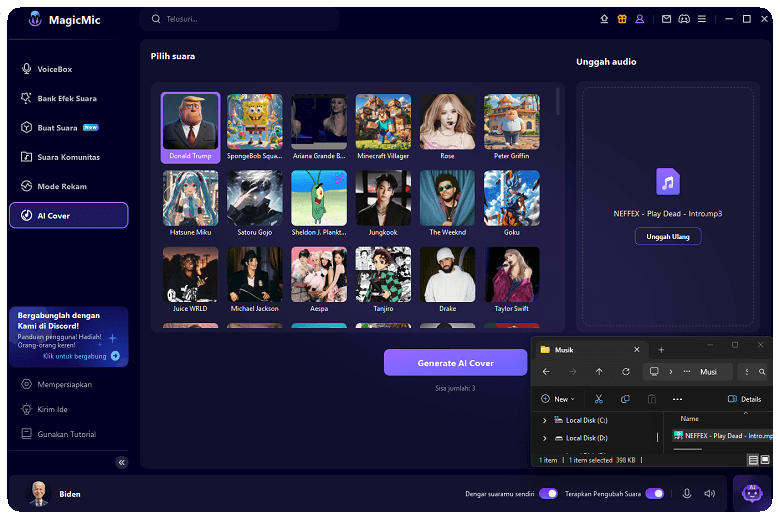Choose the Taylor Swift voice
The image size is (780, 520).
[511, 280]
